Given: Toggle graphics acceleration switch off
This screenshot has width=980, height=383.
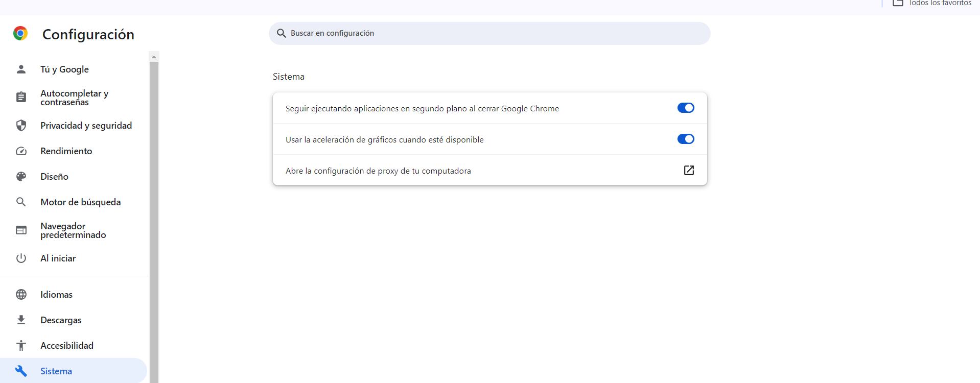Looking at the screenshot, I should (686, 139).
